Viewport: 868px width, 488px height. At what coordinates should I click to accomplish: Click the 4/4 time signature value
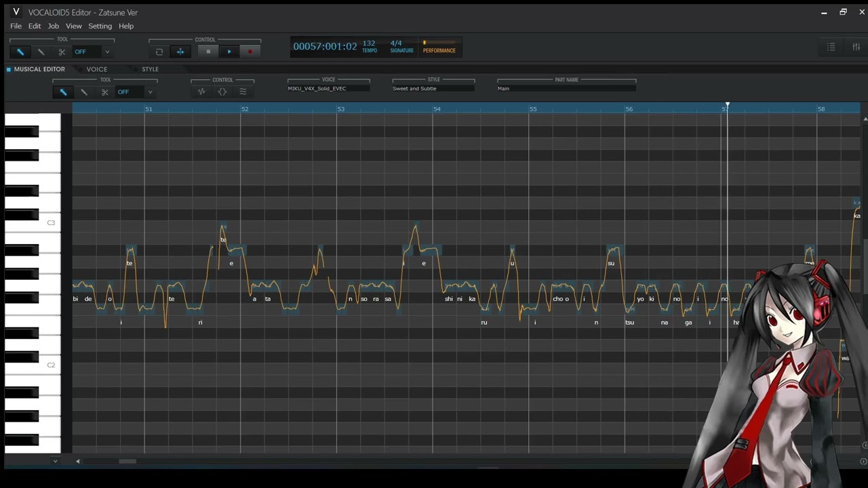[396, 43]
